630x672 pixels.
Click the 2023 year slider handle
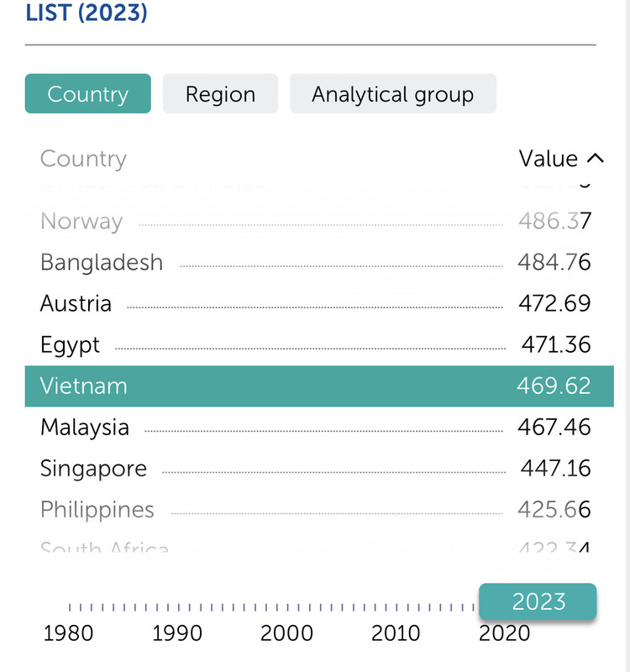(538, 601)
